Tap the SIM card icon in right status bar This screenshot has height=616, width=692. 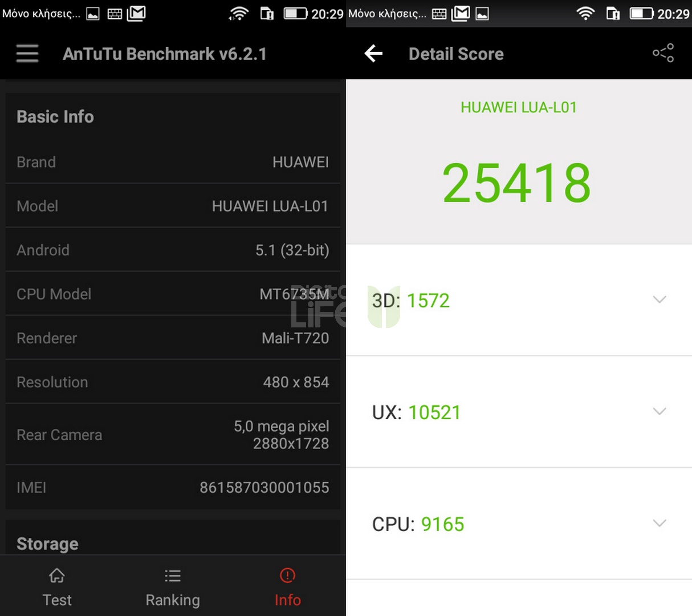coord(613,13)
